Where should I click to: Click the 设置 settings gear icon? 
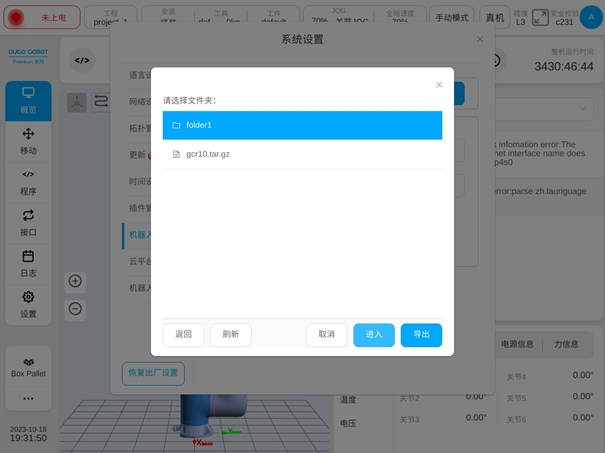tap(28, 303)
